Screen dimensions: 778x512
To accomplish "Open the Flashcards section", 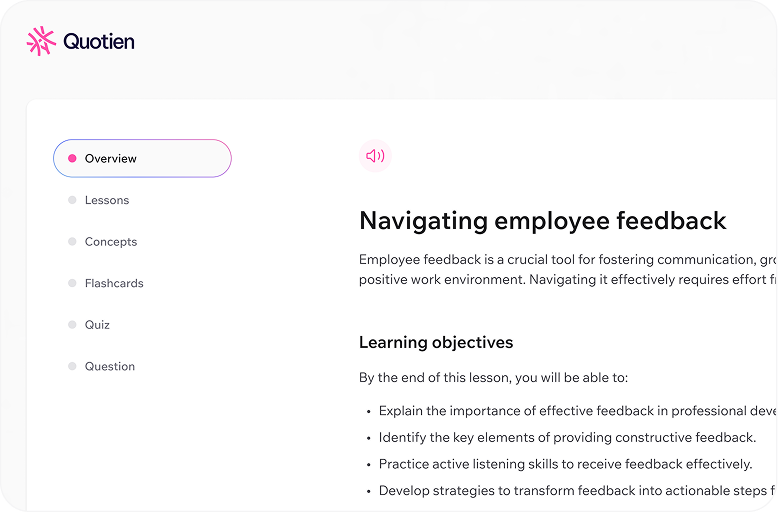I will click(x=114, y=283).
